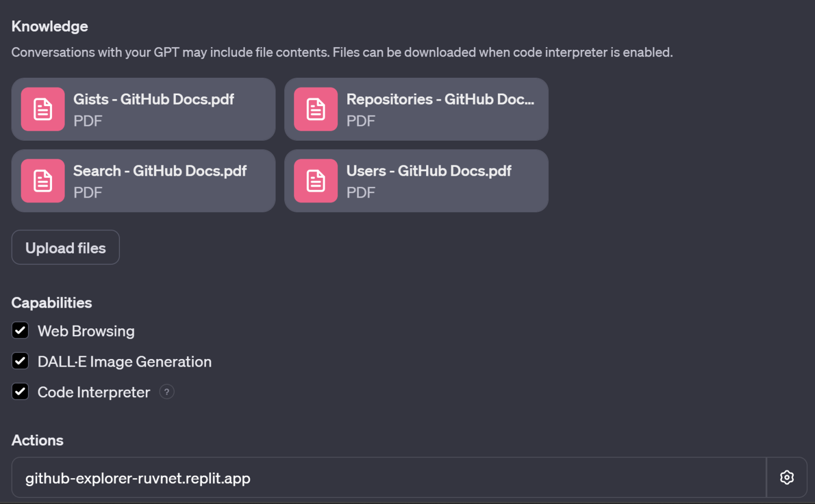Viewport: 815px width, 504px height.
Task: Select the Gists - GitHub Docs.pdf filename
Action: [x=154, y=99]
